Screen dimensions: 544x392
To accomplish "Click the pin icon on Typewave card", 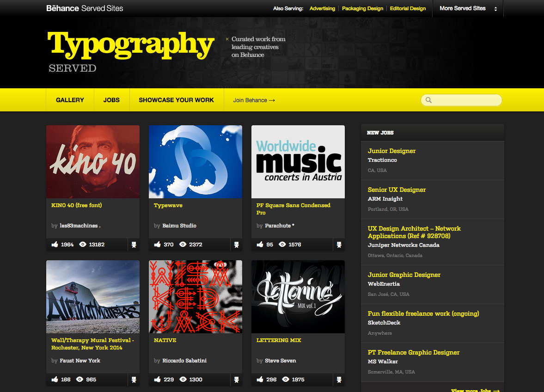I will tap(237, 245).
